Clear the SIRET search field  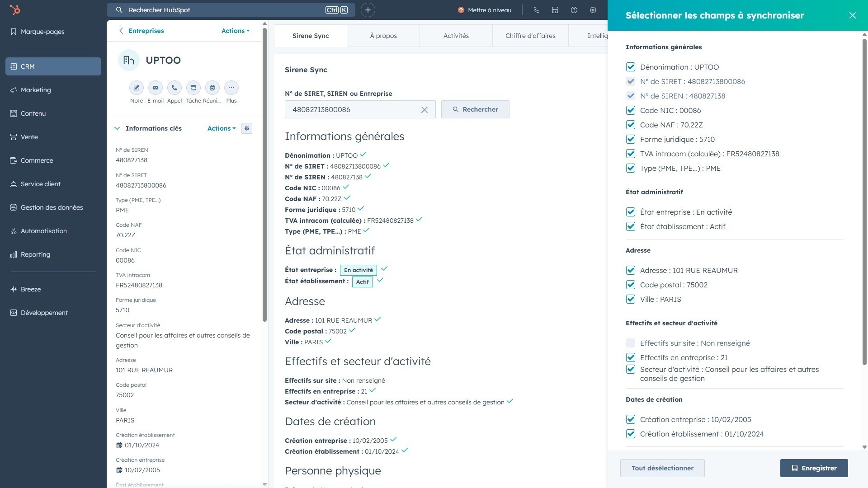click(x=424, y=110)
